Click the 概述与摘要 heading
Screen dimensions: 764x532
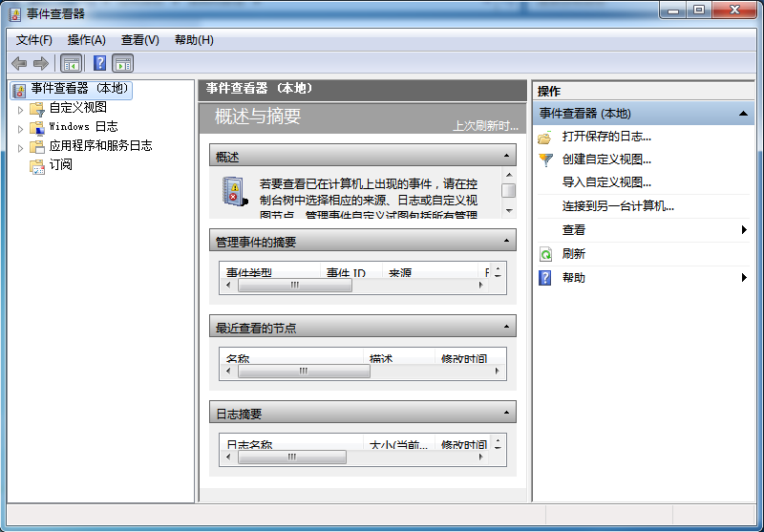pos(258,116)
